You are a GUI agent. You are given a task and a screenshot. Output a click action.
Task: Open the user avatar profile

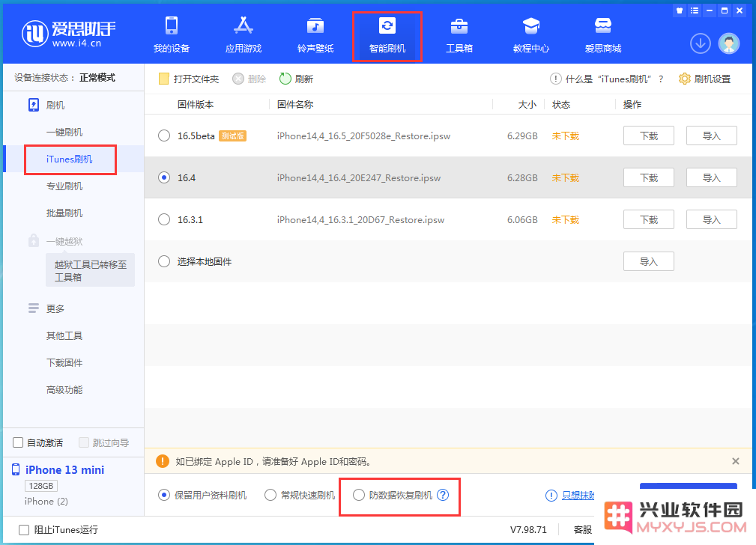(728, 44)
